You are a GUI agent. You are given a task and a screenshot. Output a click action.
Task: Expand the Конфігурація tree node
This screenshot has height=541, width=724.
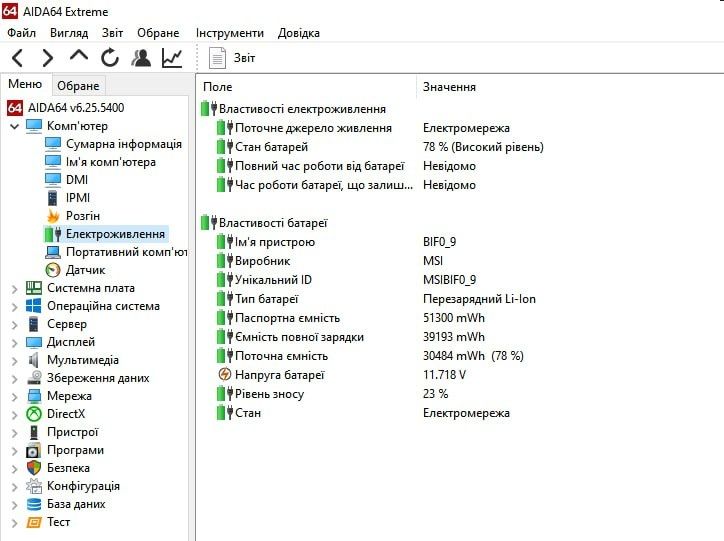pos(14,487)
